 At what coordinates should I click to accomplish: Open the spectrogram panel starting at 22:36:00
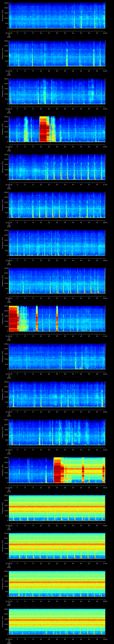[x=57, y=546]
